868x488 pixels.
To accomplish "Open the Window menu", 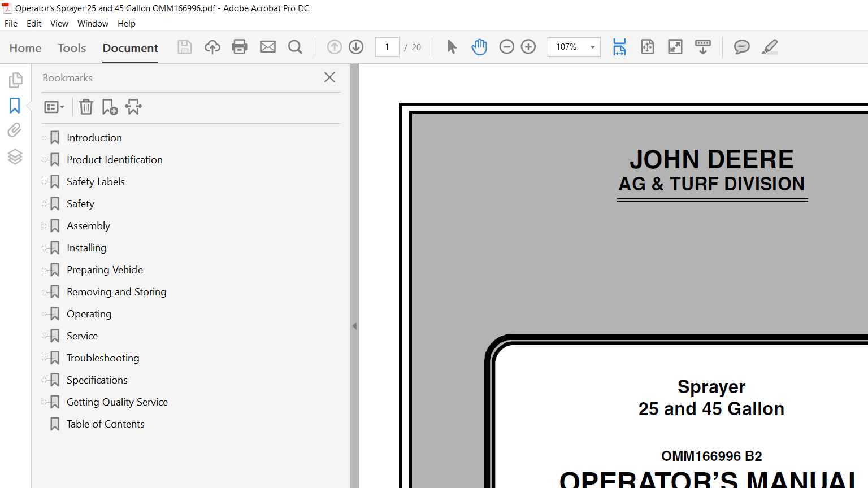I will 93,24.
